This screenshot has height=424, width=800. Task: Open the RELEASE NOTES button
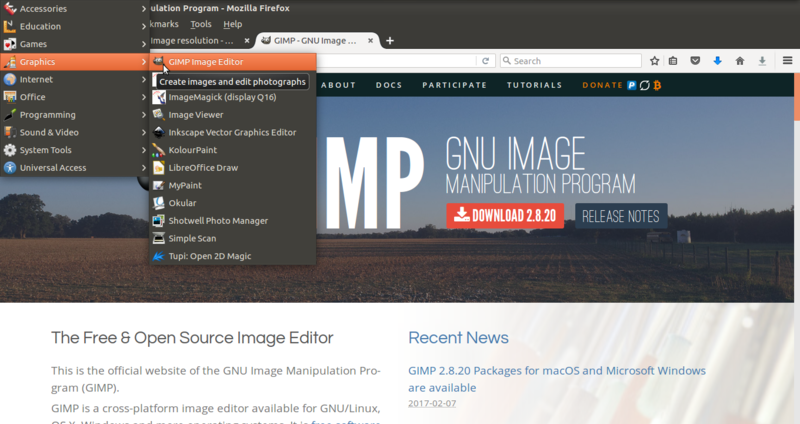[x=621, y=216]
